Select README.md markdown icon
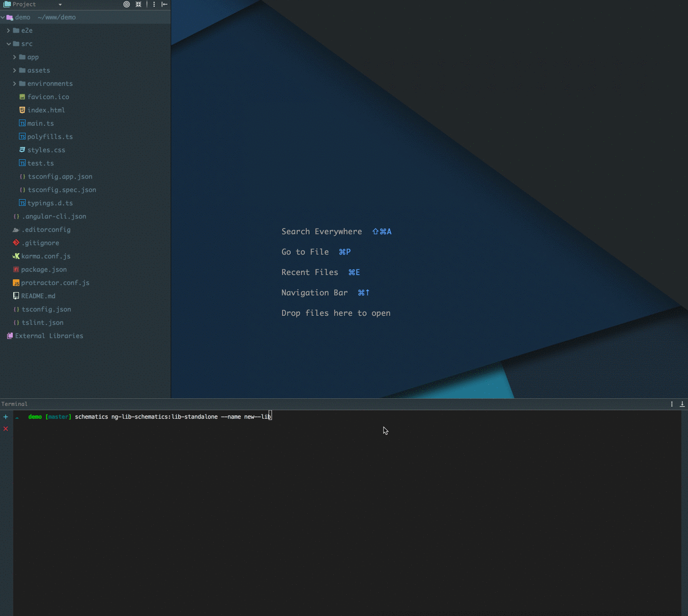 point(16,296)
